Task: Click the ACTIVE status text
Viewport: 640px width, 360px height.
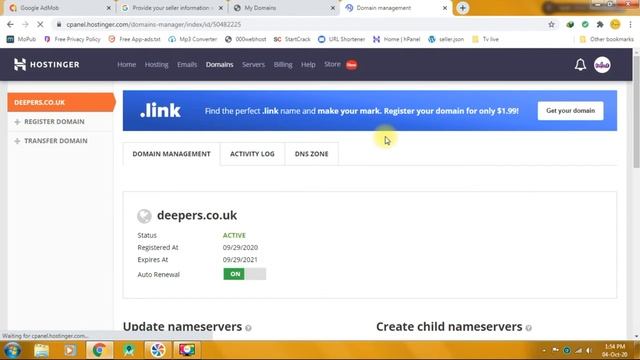Action: [234, 236]
